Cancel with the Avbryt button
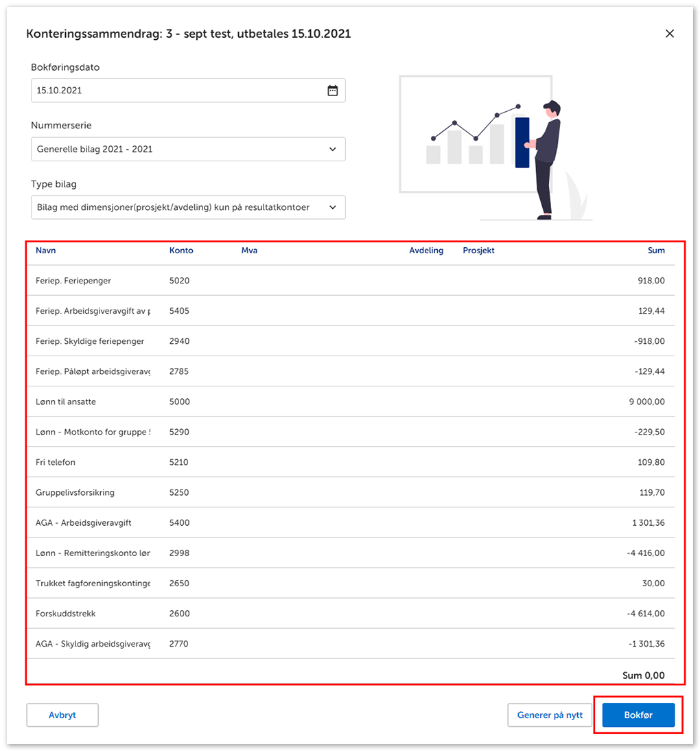 coord(62,715)
